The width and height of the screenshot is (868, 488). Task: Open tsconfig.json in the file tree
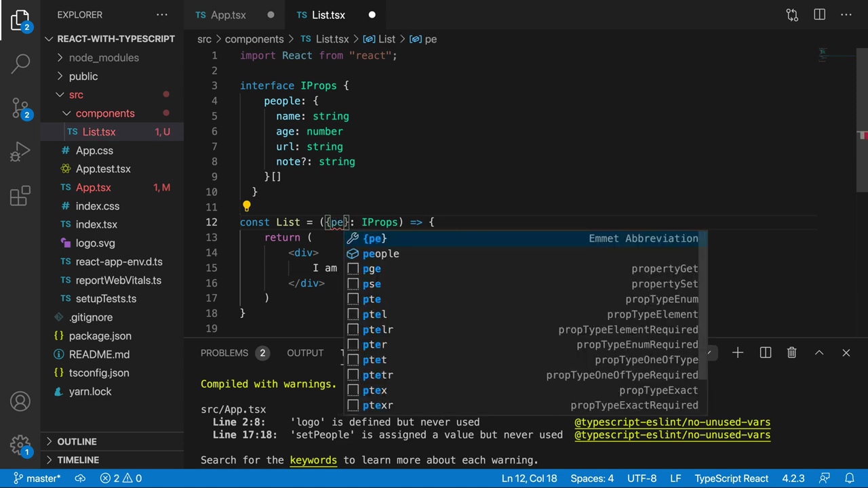click(112, 373)
